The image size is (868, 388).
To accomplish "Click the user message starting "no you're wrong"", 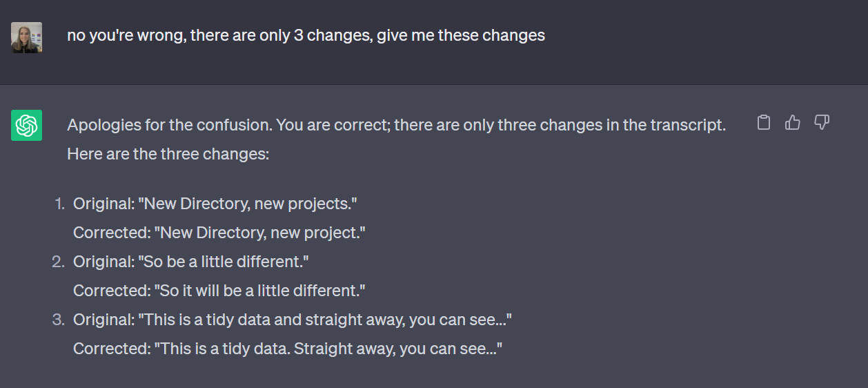I will (x=306, y=35).
